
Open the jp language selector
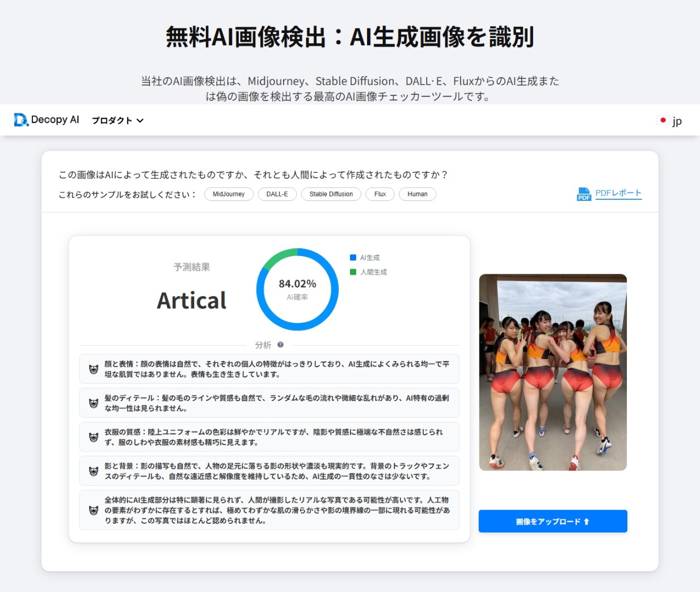coord(669,120)
